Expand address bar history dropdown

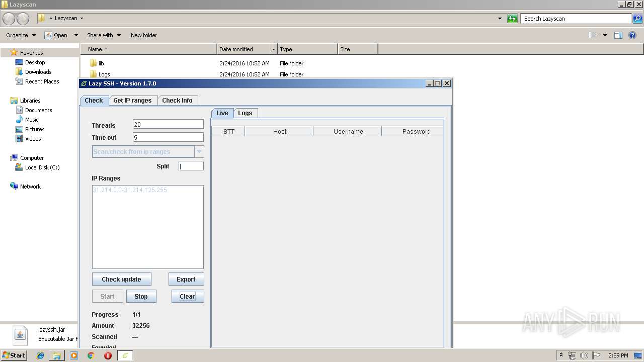pos(500,19)
